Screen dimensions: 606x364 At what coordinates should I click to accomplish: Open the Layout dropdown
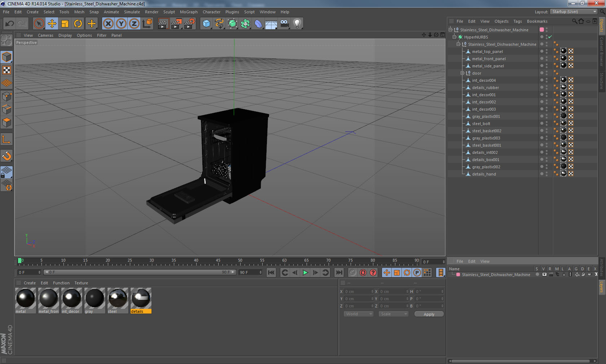pos(574,12)
